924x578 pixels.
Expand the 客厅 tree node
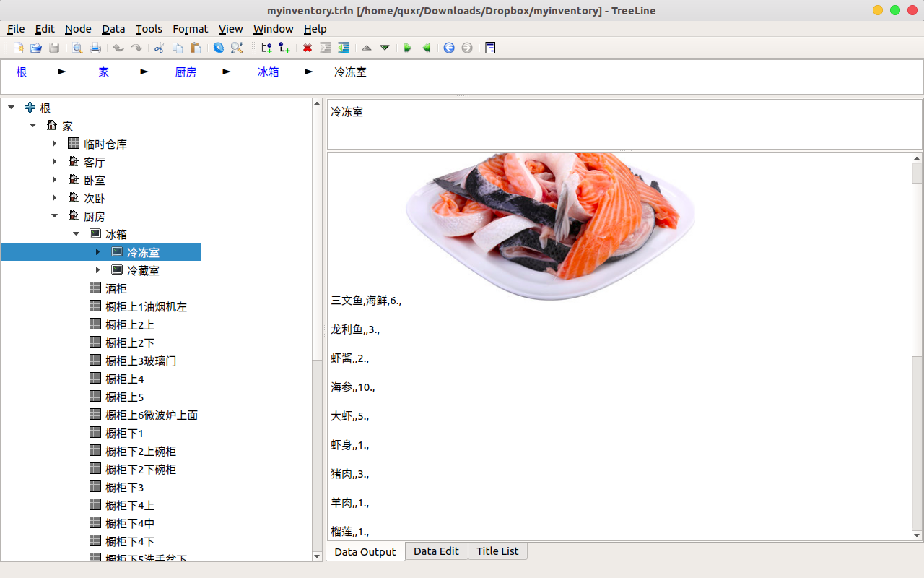(55, 162)
